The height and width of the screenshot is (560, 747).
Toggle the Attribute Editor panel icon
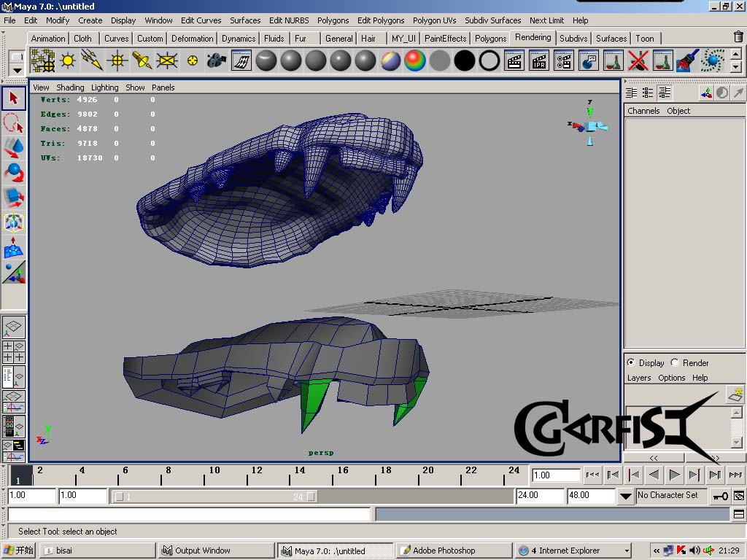(631, 93)
